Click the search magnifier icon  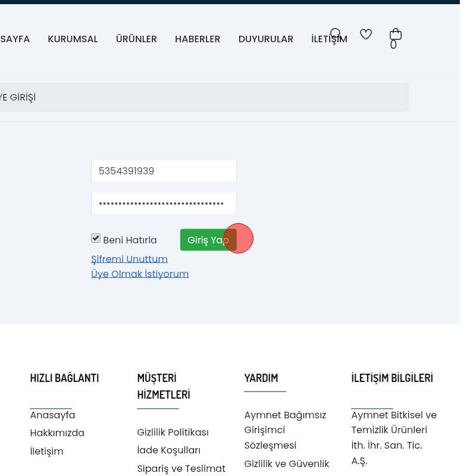pos(336,34)
